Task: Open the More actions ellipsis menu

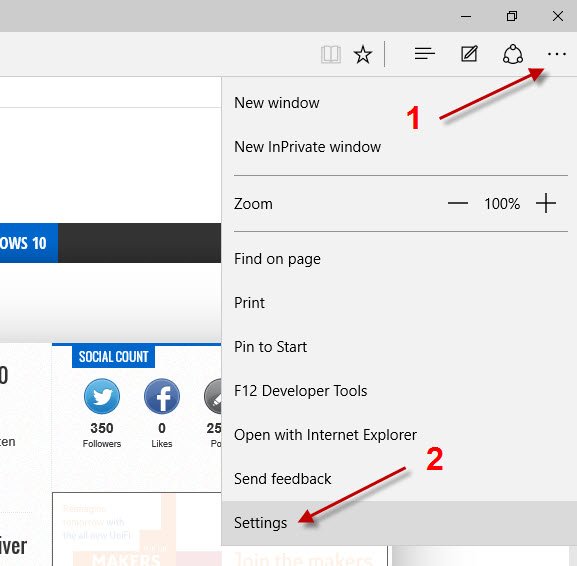Action: pos(556,54)
